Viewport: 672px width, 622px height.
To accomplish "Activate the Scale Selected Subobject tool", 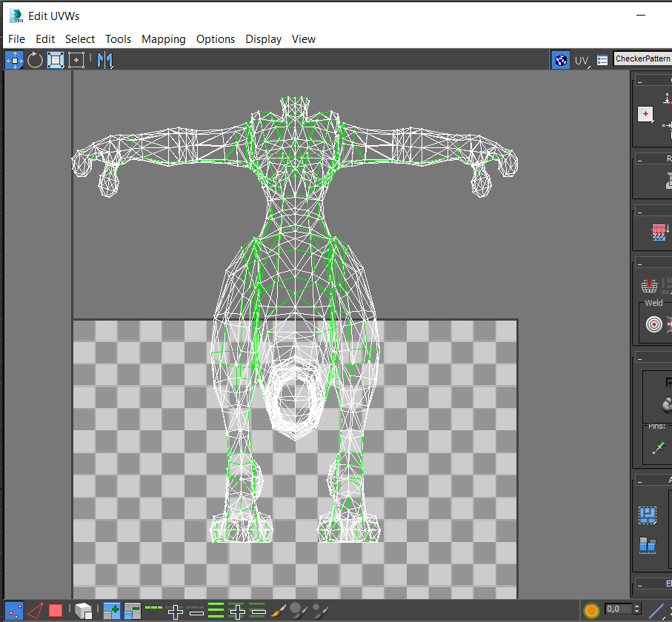I will pos(56,61).
